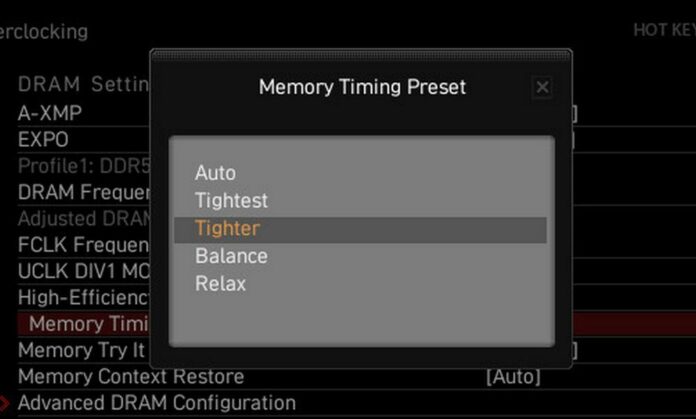Change Memory Context Restore's [Auto] value
696x419 pixels.
tap(513, 377)
